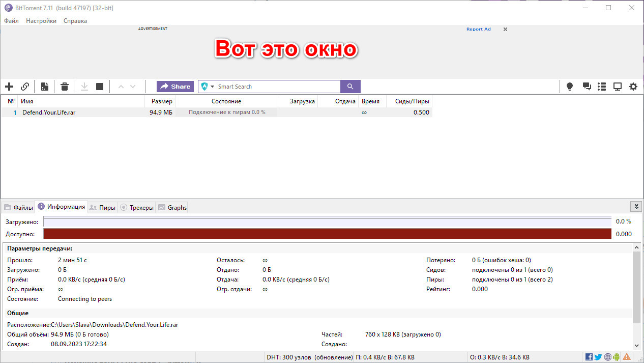Sort torrents by Размер column header
Screen dimensions: 644x363
pos(160,101)
